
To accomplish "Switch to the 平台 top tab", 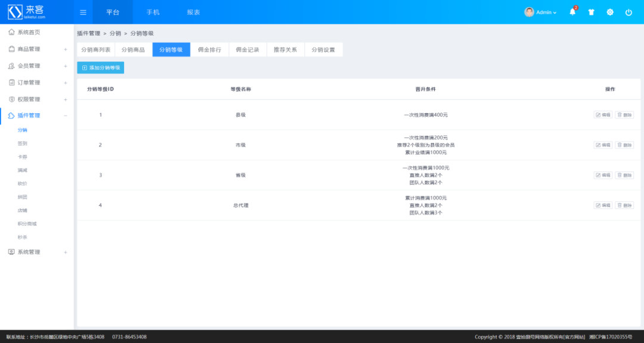I will [113, 13].
